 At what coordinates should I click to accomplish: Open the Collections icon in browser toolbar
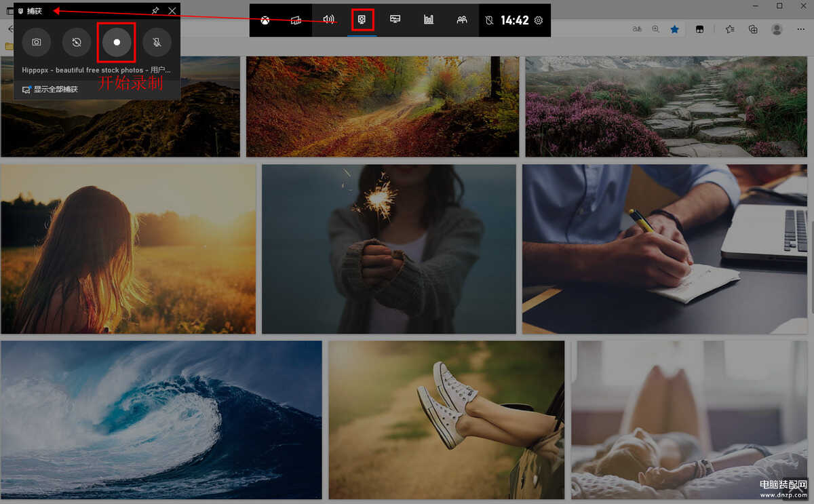[x=753, y=29]
